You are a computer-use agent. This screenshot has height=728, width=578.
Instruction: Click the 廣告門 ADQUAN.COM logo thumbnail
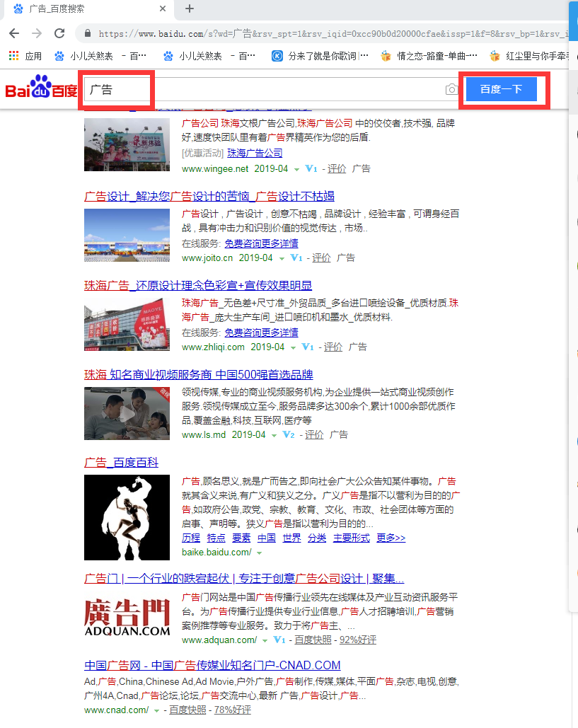pos(127,618)
